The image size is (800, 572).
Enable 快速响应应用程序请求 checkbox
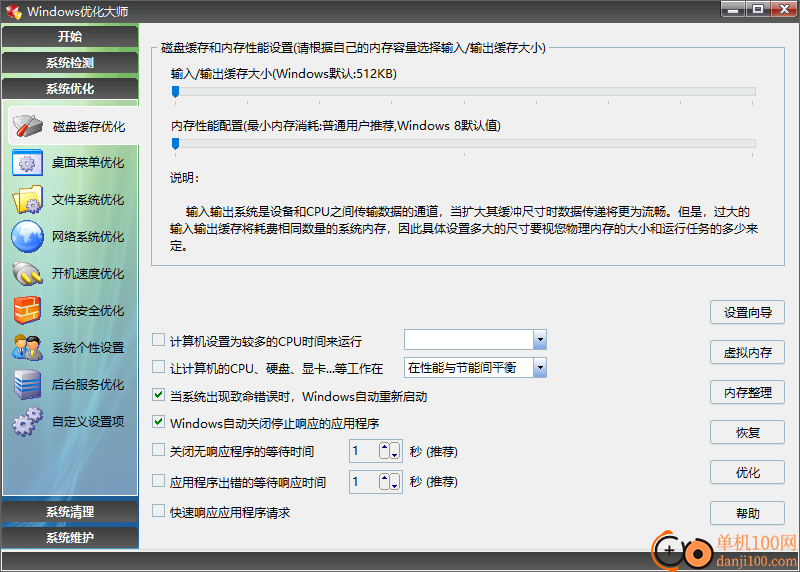pyautogui.click(x=159, y=511)
